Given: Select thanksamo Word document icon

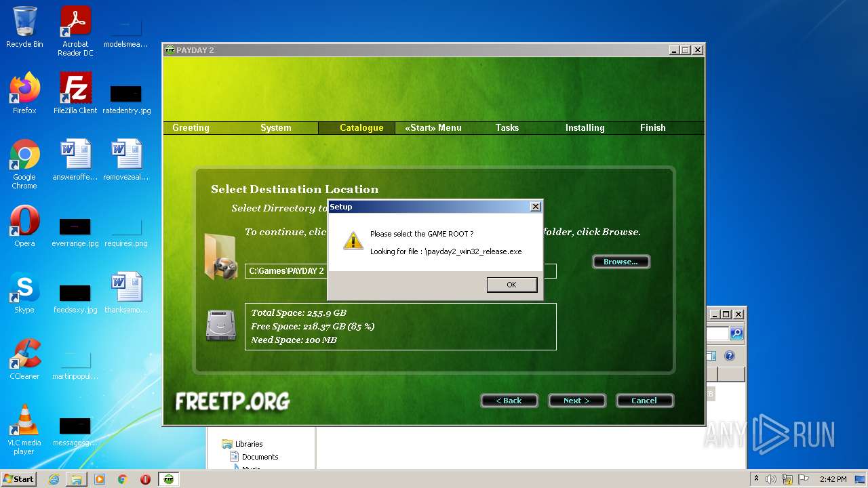Looking at the screenshot, I should (126, 293).
